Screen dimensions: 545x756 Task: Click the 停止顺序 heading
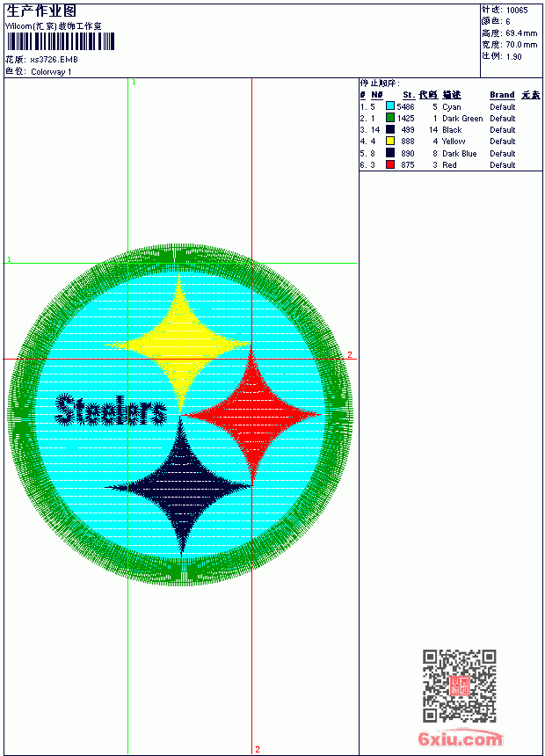point(380,84)
